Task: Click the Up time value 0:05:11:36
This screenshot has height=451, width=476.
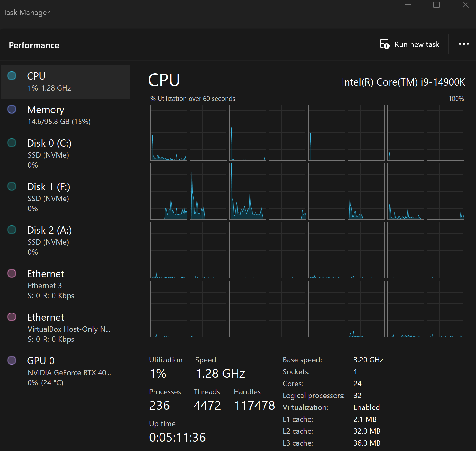Action: coord(177,438)
